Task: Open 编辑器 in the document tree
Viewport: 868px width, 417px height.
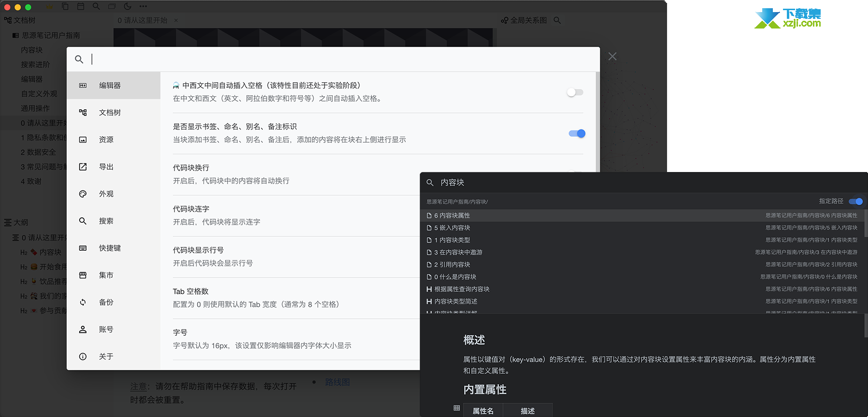Action: point(32,79)
